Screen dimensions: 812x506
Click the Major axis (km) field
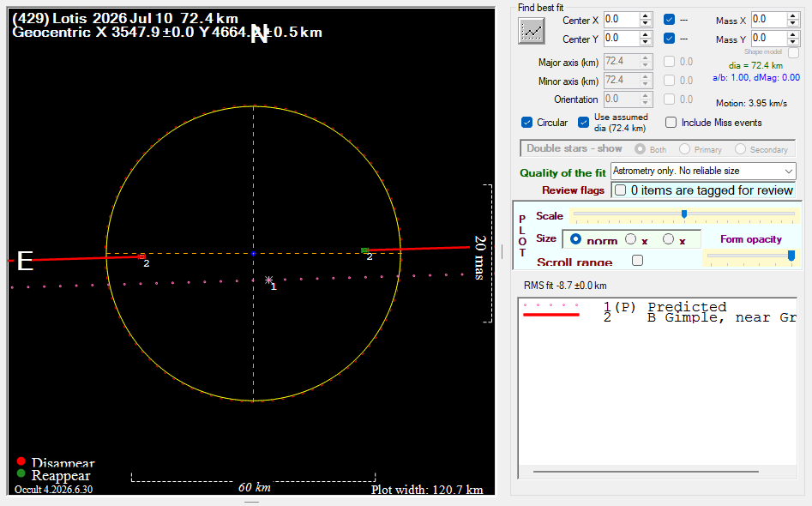pyautogui.click(x=622, y=62)
